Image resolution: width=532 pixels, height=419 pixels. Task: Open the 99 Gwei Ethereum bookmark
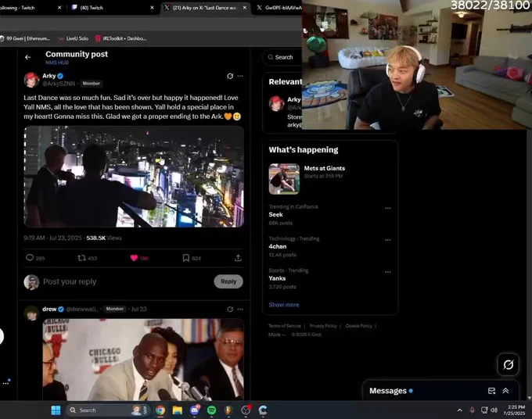(x=25, y=38)
